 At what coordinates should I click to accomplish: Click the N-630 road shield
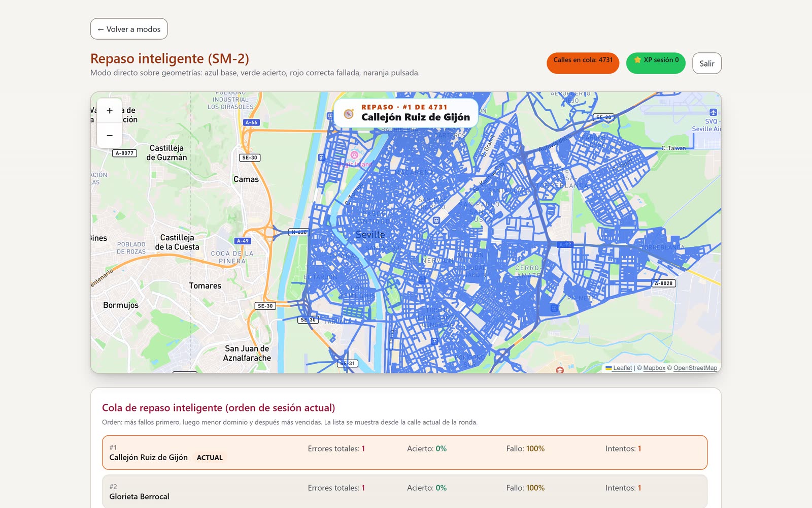click(x=299, y=232)
